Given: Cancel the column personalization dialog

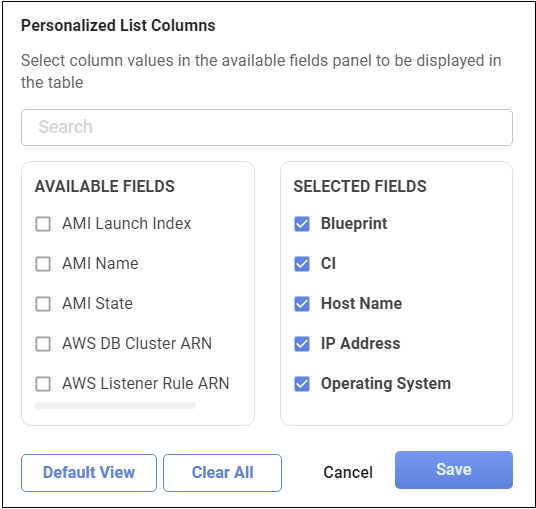Looking at the screenshot, I should (x=348, y=473).
